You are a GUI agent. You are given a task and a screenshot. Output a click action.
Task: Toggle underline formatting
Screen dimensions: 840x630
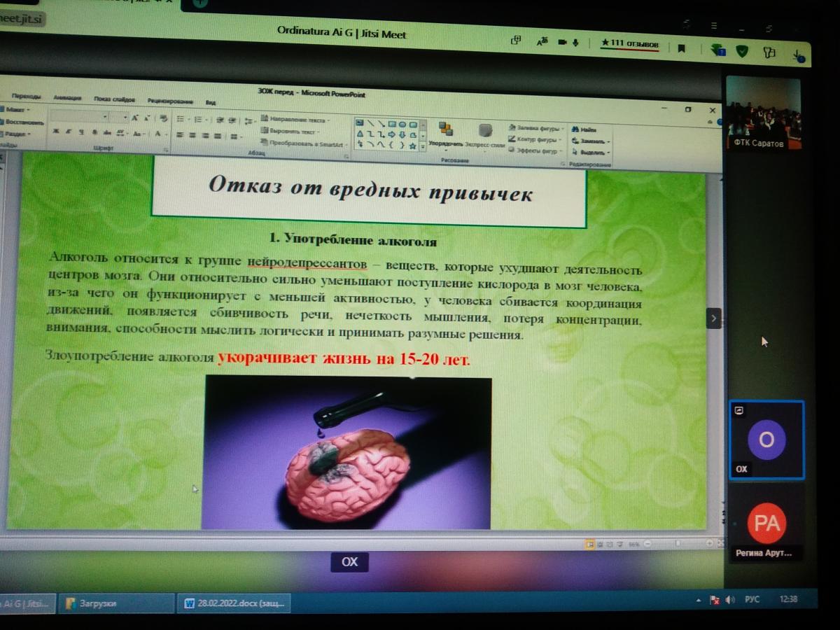(x=80, y=132)
